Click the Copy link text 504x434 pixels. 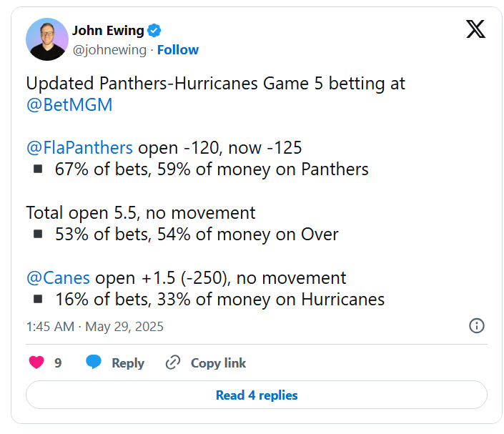click(x=218, y=363)
